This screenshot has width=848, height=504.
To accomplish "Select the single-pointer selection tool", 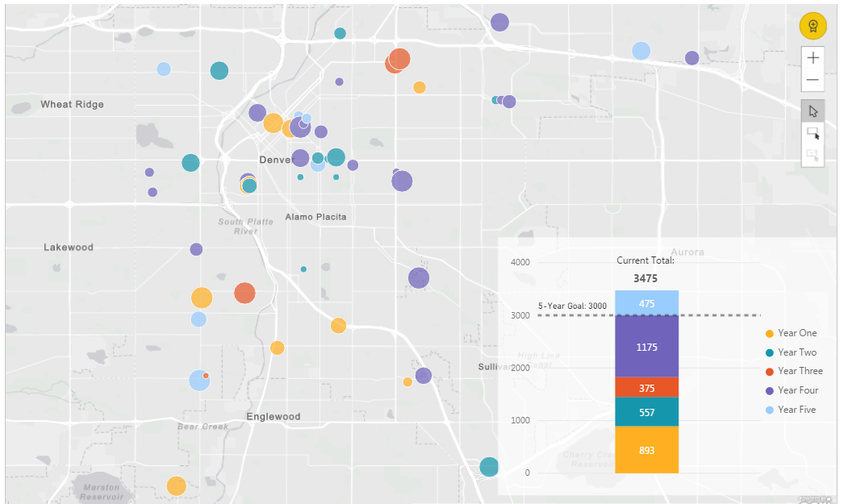I will pos(812,110).
